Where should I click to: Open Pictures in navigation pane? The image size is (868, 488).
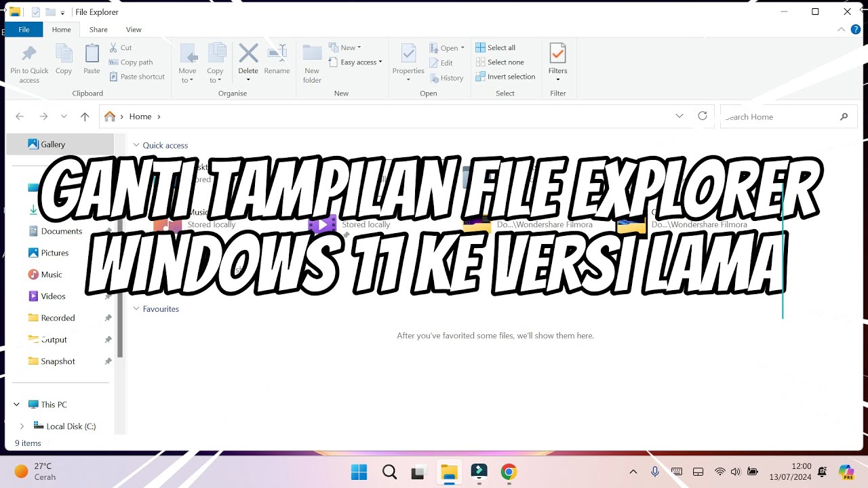54,253
